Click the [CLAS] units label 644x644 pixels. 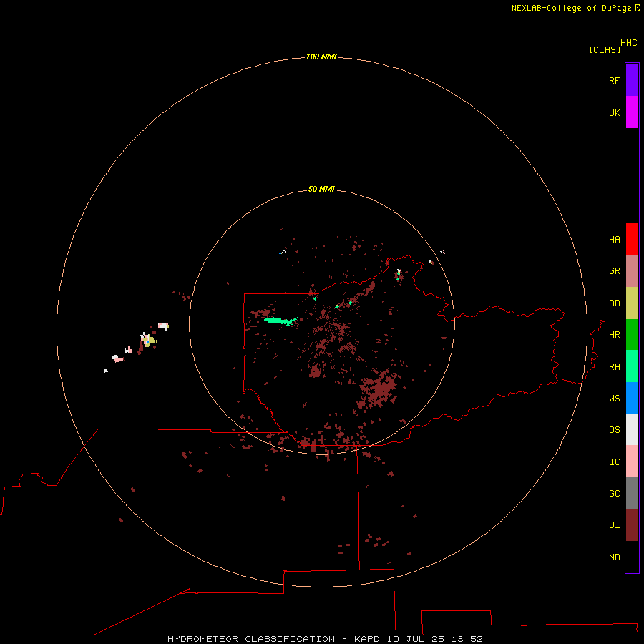(605, 49)
